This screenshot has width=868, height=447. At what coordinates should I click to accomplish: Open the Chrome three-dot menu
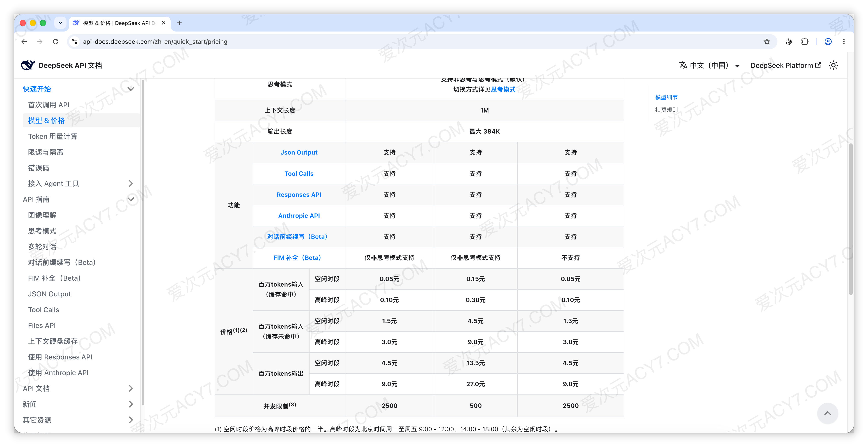844,41
